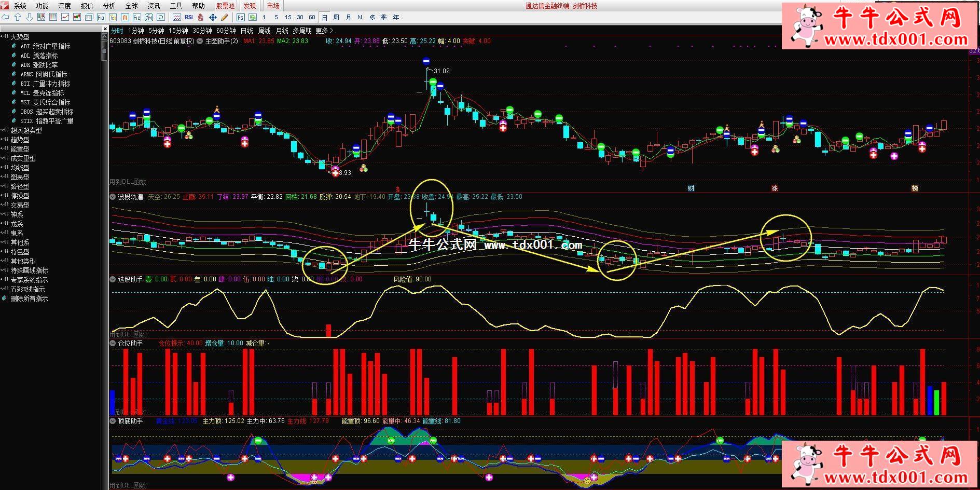Image resolution: width=980 pixels, height=490 pixels.
Task: Select the 日 daily period toggle
Action: click(325, 17)
